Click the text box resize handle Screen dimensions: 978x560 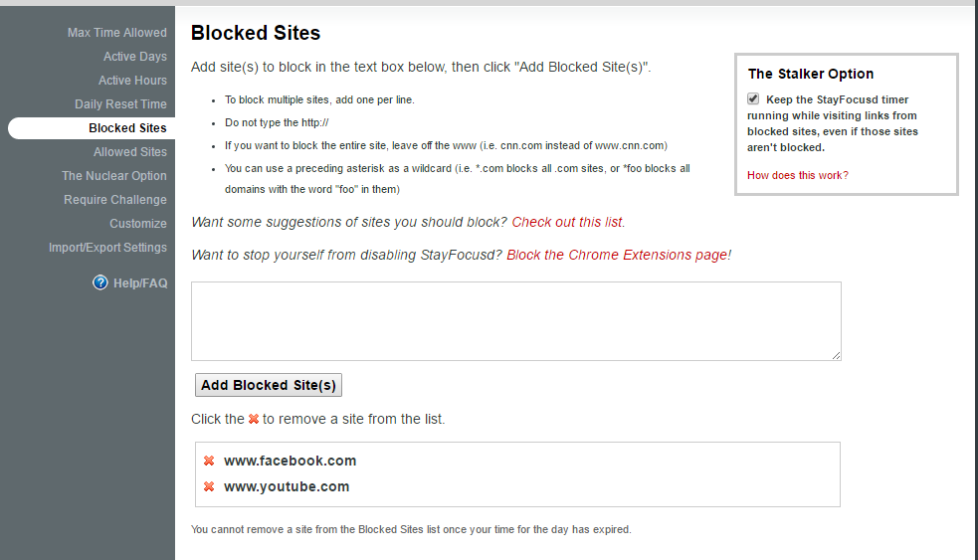pyautogui.click(x=836, y=355)
